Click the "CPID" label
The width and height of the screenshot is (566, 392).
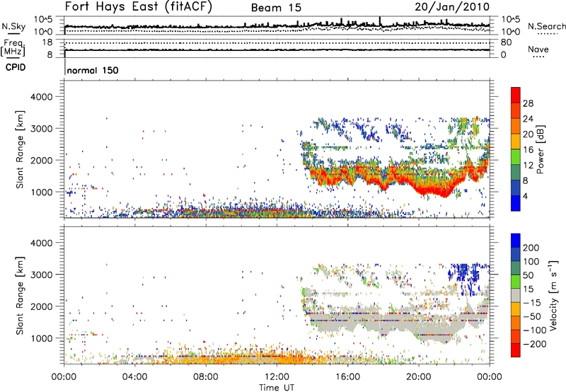tap(16, 67)
